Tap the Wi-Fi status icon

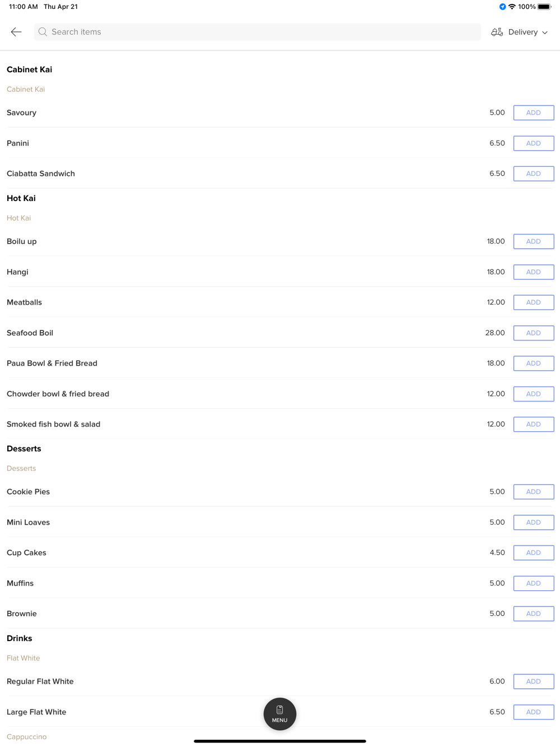[x=512, y=7]
